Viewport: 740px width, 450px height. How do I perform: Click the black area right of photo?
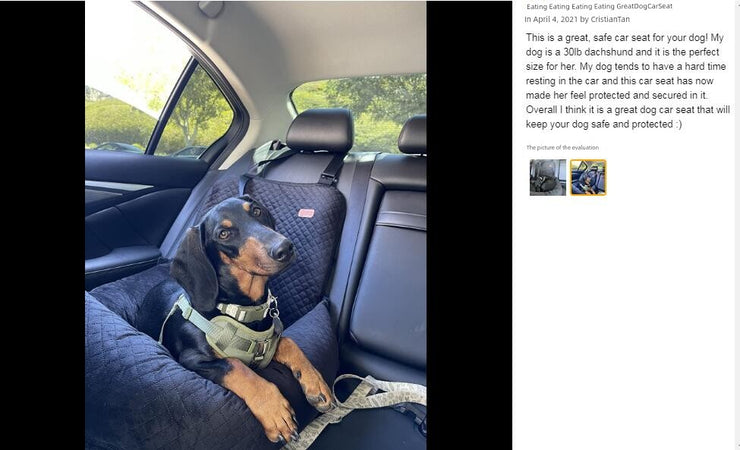click(469, 225)
